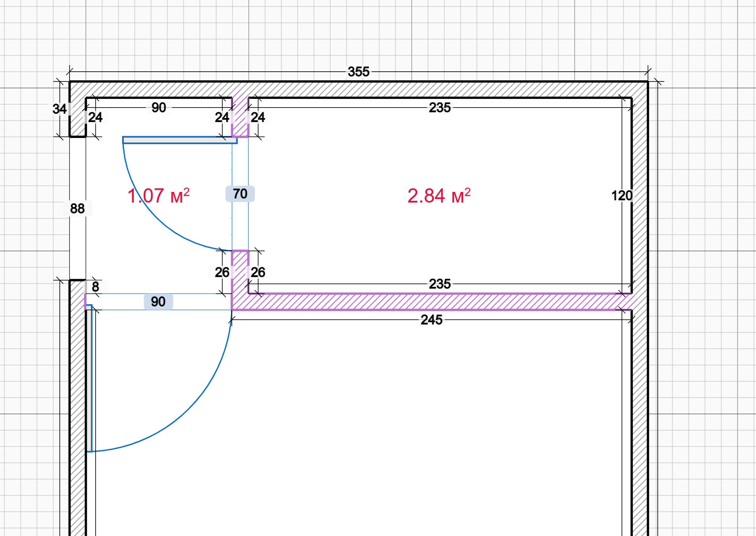Image resolution: width=756 pixels, height=536 pixels.
Task: Click the 1.07 m² room area label
Action: (x=158, y=196)
